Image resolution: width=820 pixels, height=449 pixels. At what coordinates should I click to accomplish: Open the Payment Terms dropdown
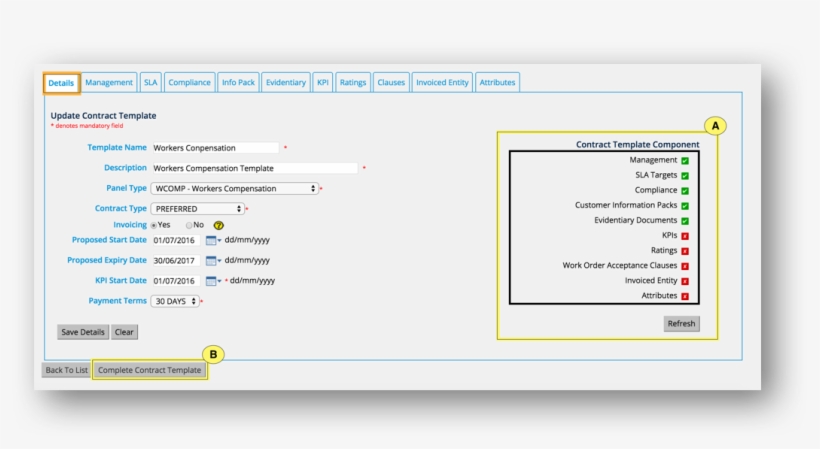point(175,301)
